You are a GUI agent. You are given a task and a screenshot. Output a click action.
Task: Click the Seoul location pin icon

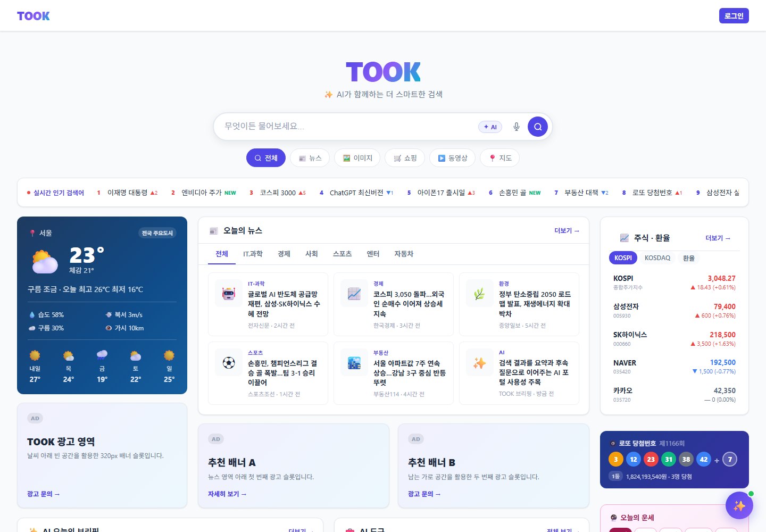click(32, 233)
